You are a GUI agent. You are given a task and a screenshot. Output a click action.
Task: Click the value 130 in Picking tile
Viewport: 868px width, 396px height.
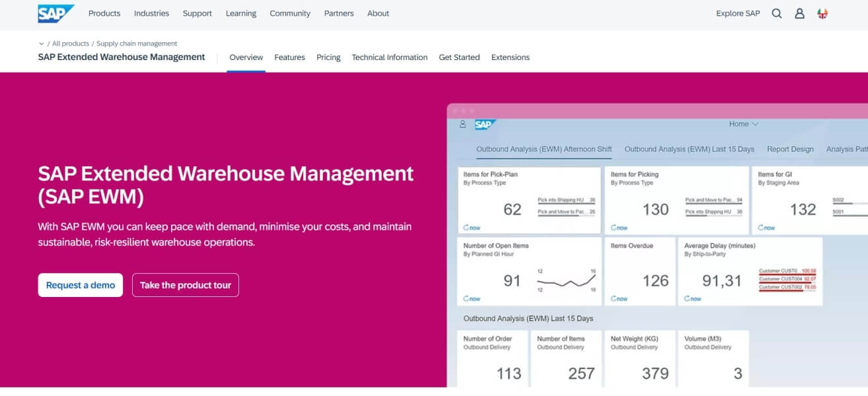click(x=655, y=210)
